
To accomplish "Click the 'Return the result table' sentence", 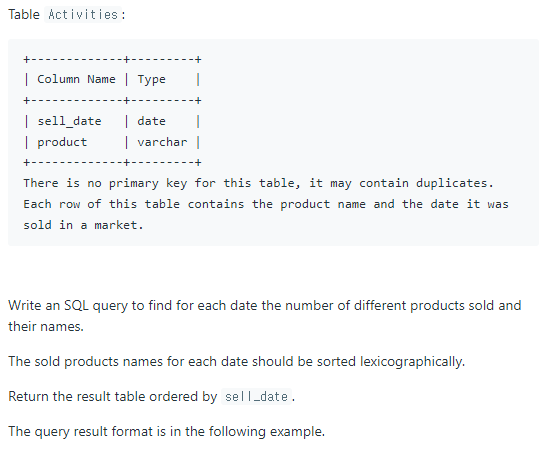I will pyautogui.click(x=152, y=397).
